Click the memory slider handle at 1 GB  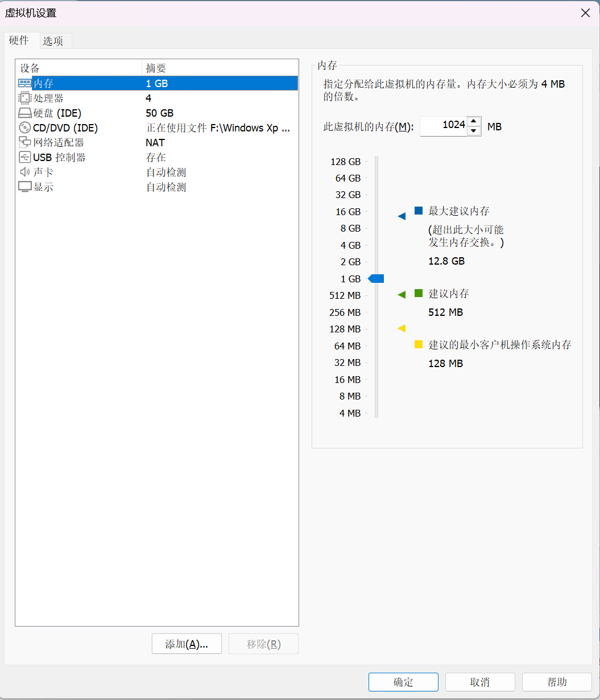(376, 279)
